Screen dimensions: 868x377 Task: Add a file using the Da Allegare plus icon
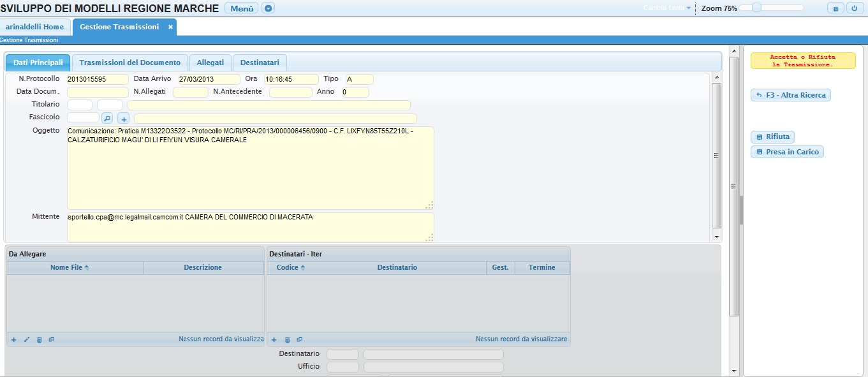pyautogui.click(x=13, y=339)
